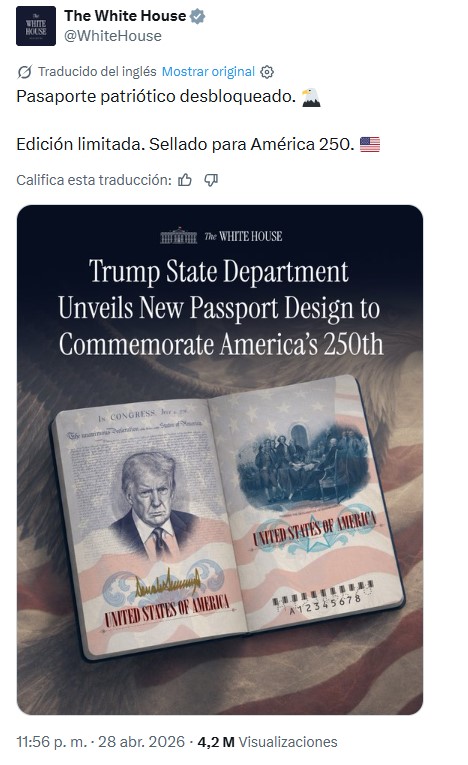The image size is (468, 765).
Task: Click the translation icon beside "Traducido del inglés"
Action: pos(24,72)
